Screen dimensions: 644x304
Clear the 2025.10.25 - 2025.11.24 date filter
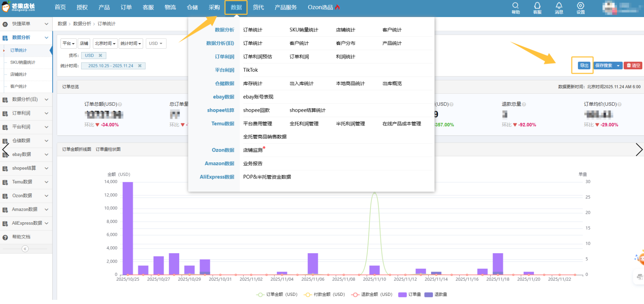pos(140,66)
